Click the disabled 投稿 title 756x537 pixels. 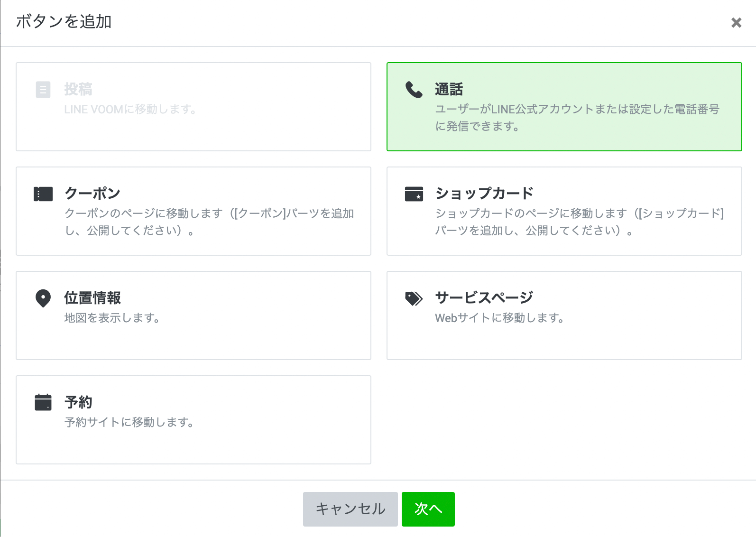78,89
